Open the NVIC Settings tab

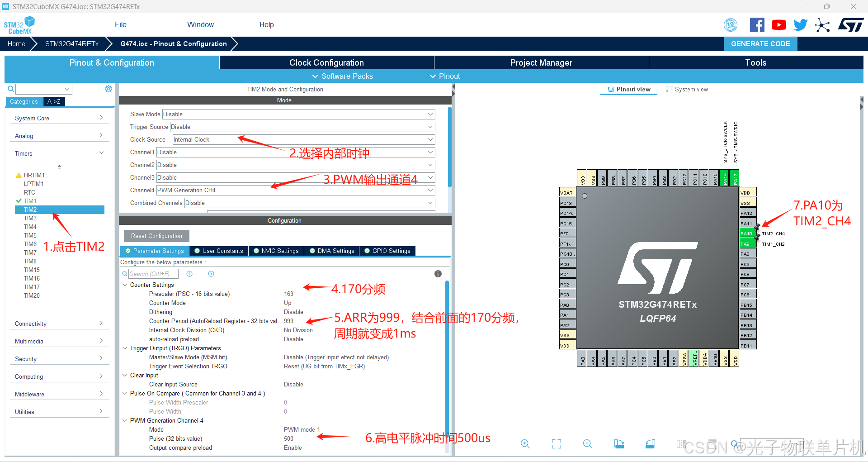[276, 251]
